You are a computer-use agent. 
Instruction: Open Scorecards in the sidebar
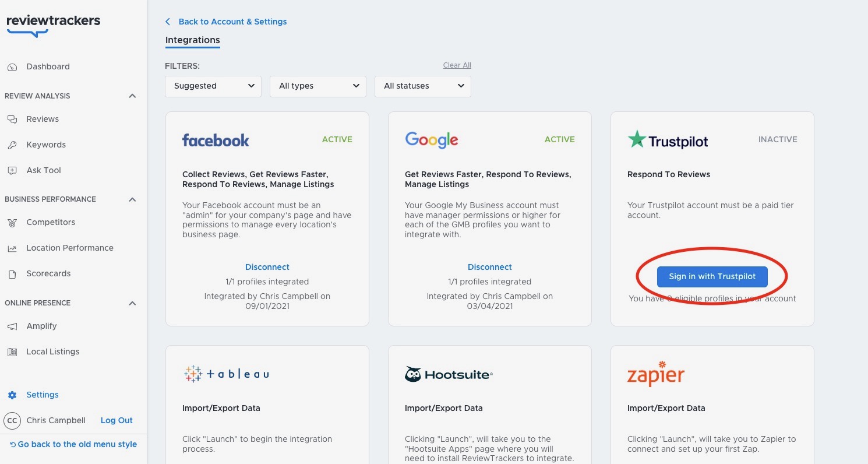(48, 273)
